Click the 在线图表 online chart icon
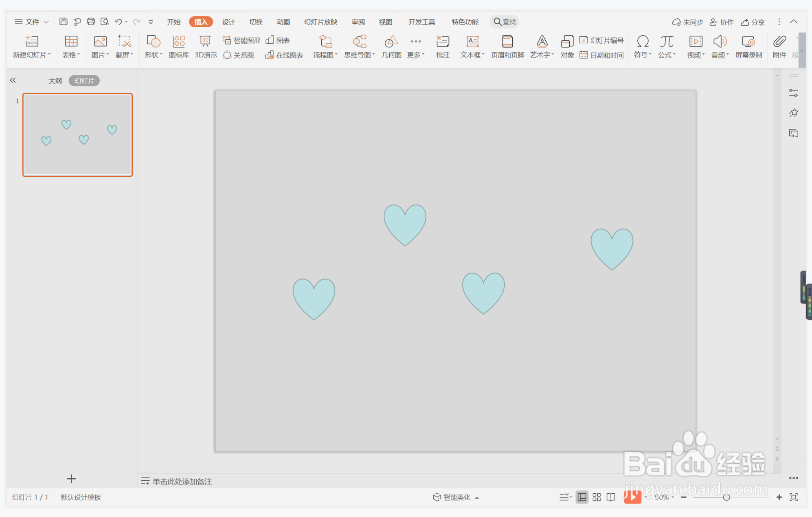 [284, 55]
